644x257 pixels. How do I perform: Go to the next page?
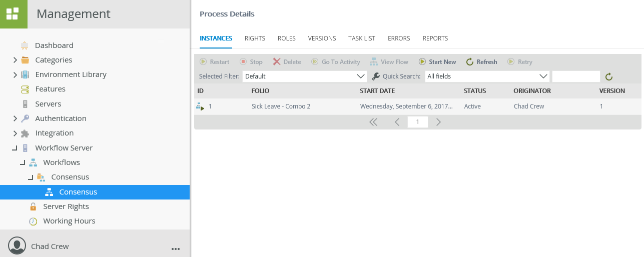coord(438,122)
